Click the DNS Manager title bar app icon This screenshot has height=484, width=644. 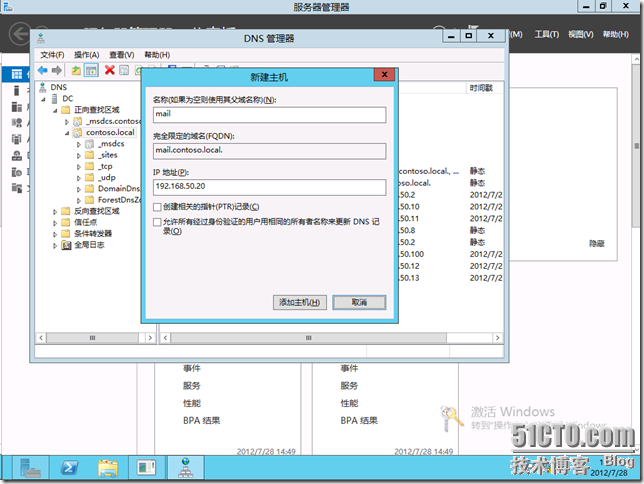(x=41, y=39)
